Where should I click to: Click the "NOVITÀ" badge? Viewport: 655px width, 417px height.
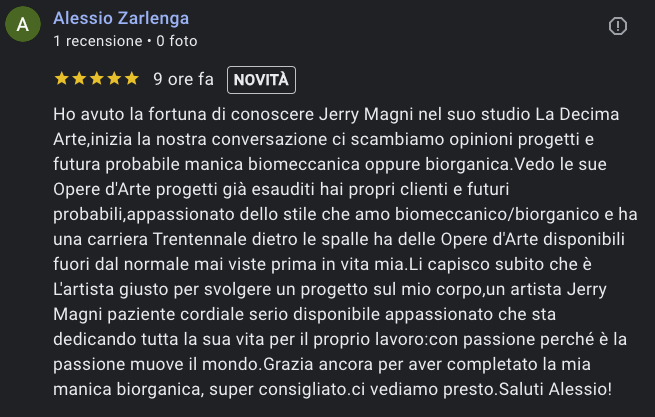tap(261, 79)
